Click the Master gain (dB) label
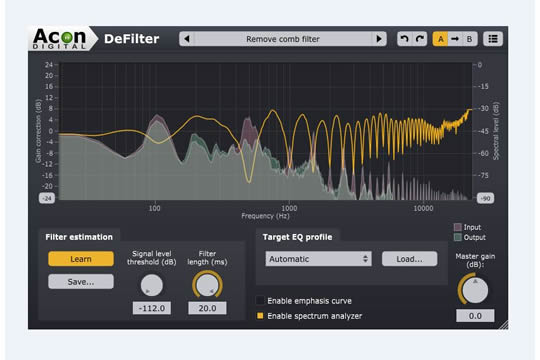This screenshot has width=540, height=360. tap(475, 260)
